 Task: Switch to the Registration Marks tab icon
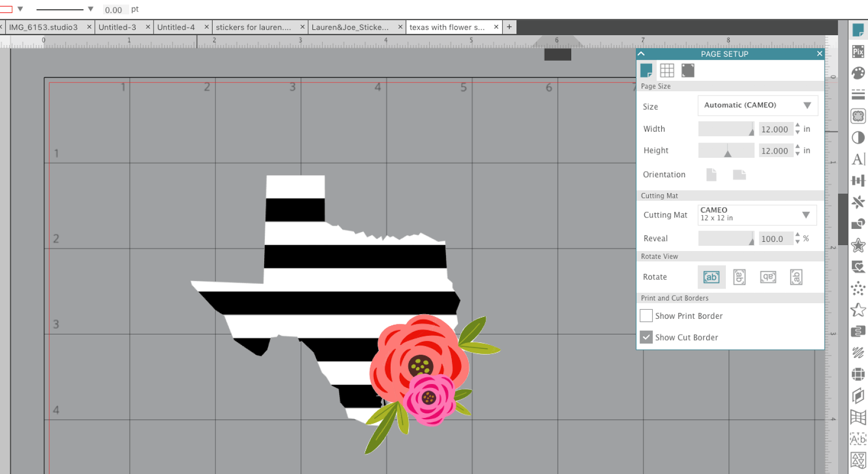point(688,71)
